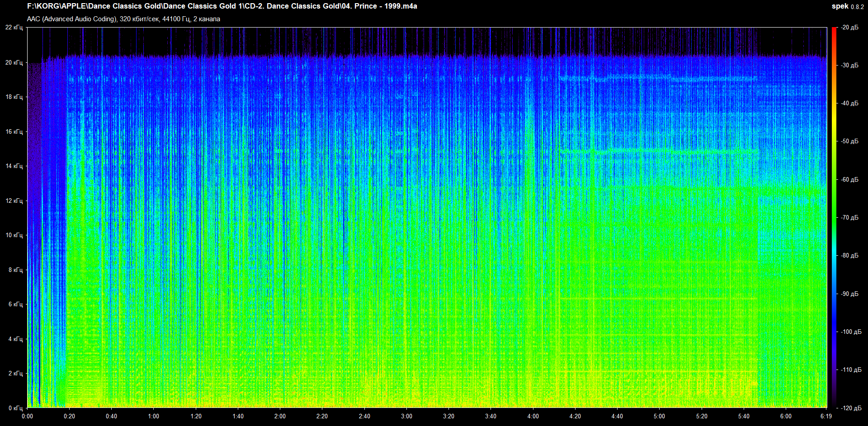Click the 5:00 time axis label

click(x=659, y=416)
